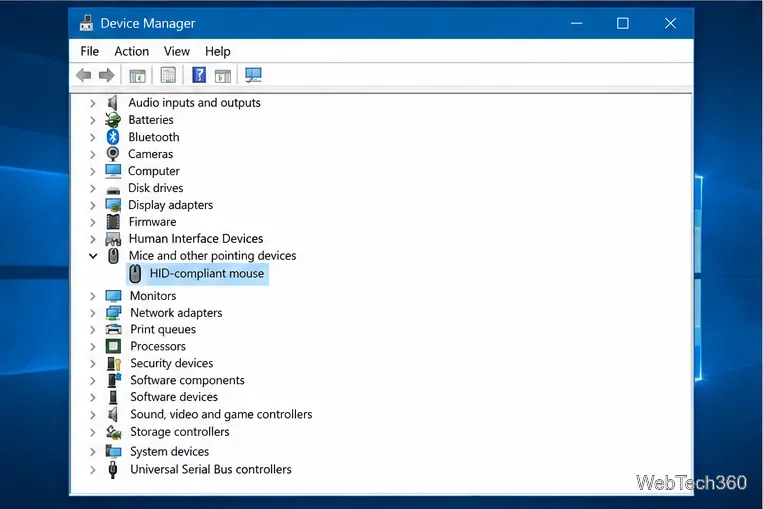
Task: Click the Print queues printer icon
Action: [113, 329]
